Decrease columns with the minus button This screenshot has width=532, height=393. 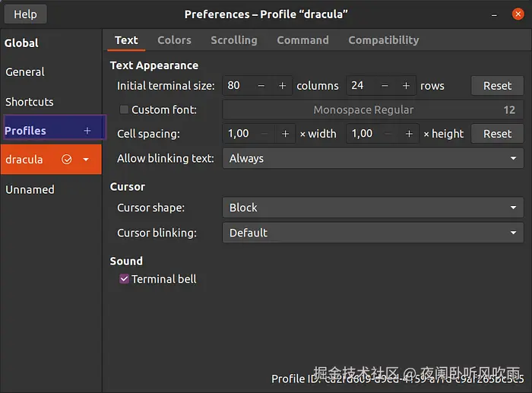tap(261, 86)
